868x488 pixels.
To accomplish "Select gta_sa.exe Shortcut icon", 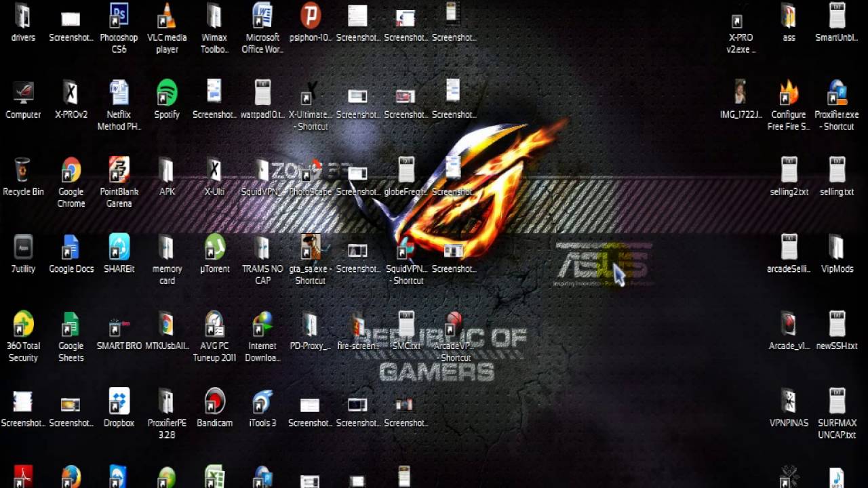I will coord(310,247).
